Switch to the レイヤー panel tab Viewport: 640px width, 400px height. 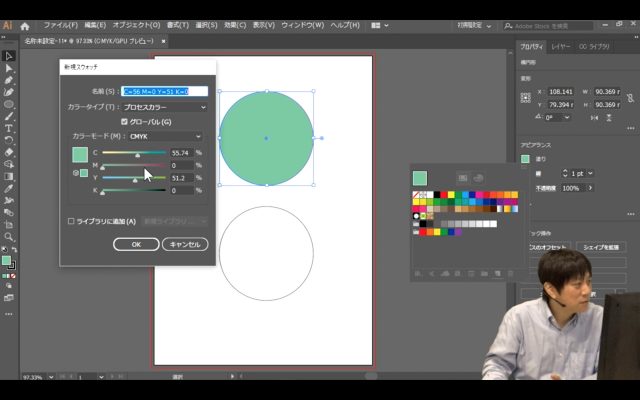point(561,46)
